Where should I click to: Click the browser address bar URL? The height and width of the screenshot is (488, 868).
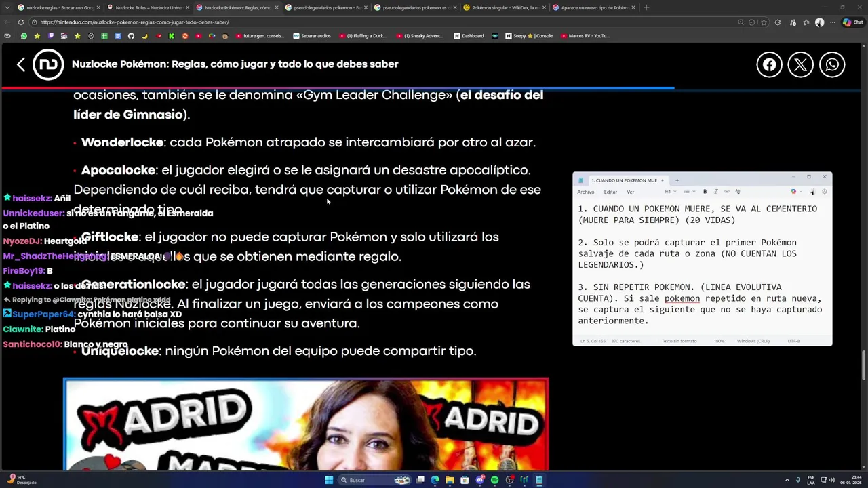click(134, 22)
